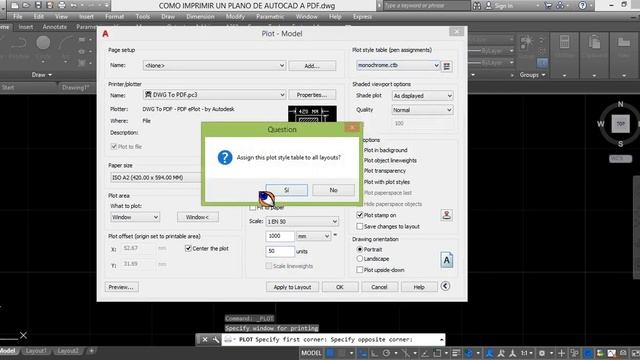
Task: Click the Preview... button
Action: point(121,287)
